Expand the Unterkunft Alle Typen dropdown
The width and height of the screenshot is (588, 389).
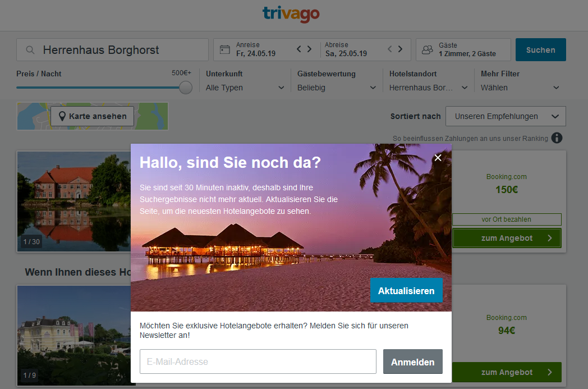(x=245, y=88)
